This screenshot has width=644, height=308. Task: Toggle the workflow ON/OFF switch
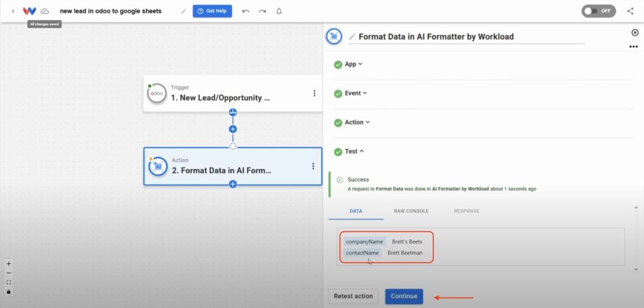pyautogui.click(x=599, y=11)
